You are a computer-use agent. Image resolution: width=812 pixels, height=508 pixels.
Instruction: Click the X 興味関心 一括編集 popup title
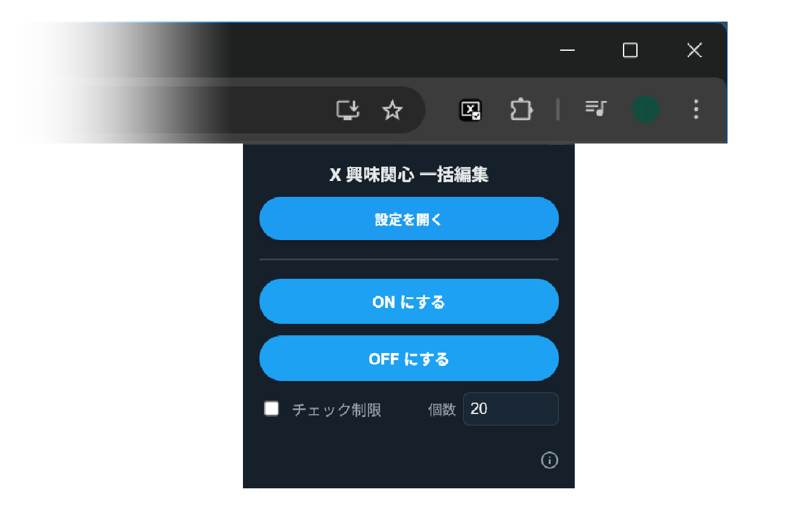pos(409,175)
